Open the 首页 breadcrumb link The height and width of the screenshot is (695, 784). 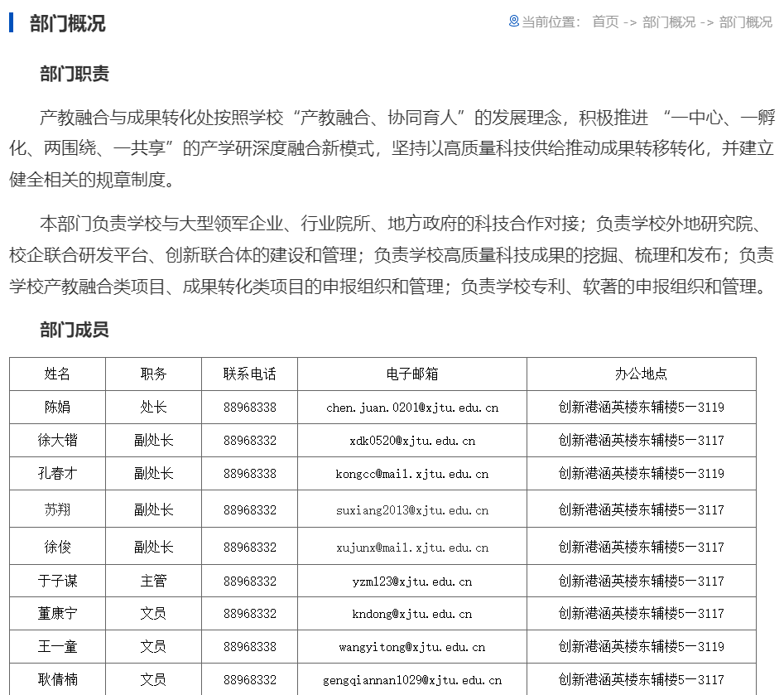coord(605,22)
